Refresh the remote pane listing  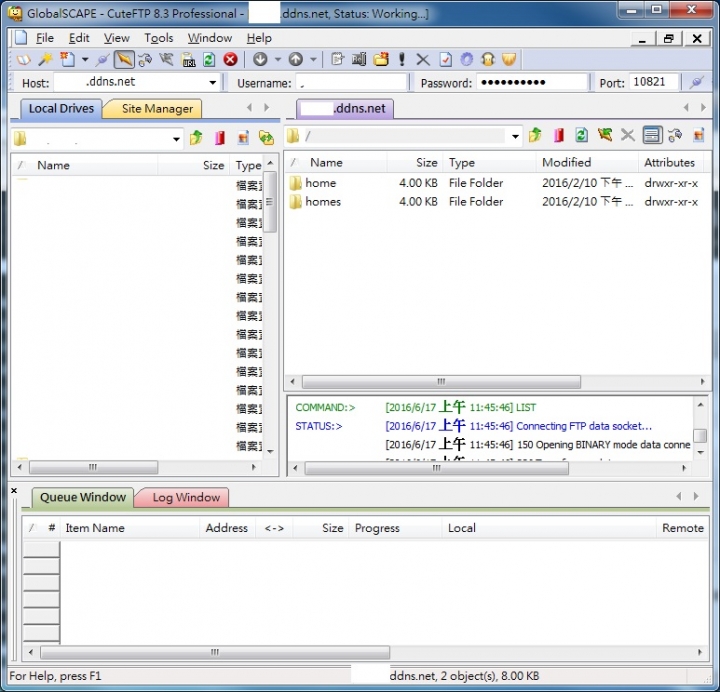581,135
